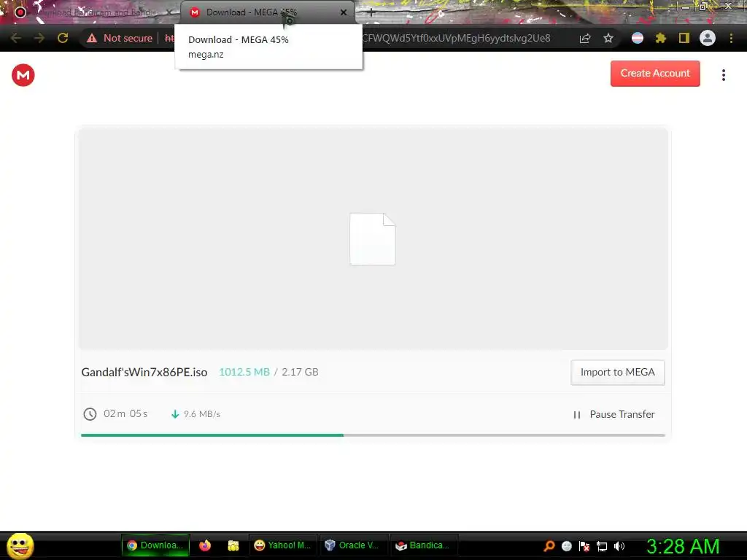
Task: Click the 9.6 MB/s speed text
Action: [x=202, y=414]
